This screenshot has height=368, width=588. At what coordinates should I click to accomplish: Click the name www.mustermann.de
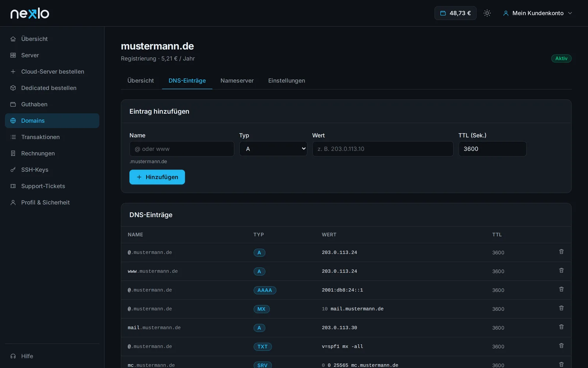(153, 272)
